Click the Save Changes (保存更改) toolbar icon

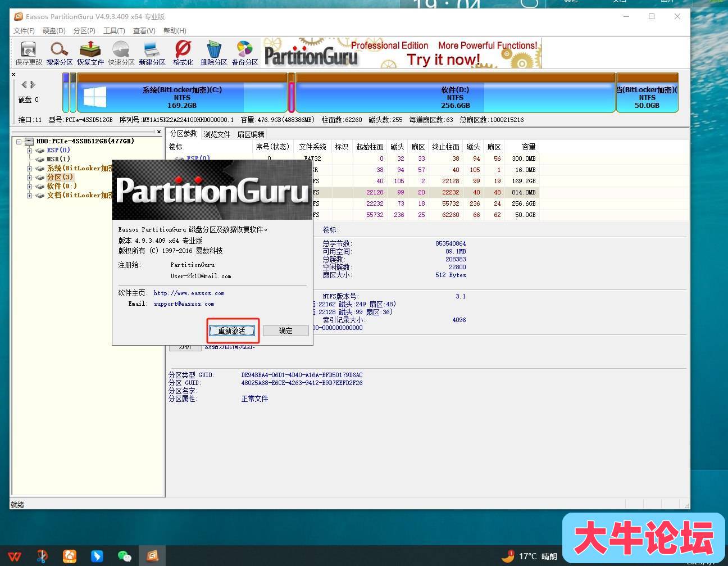point(29,53)
